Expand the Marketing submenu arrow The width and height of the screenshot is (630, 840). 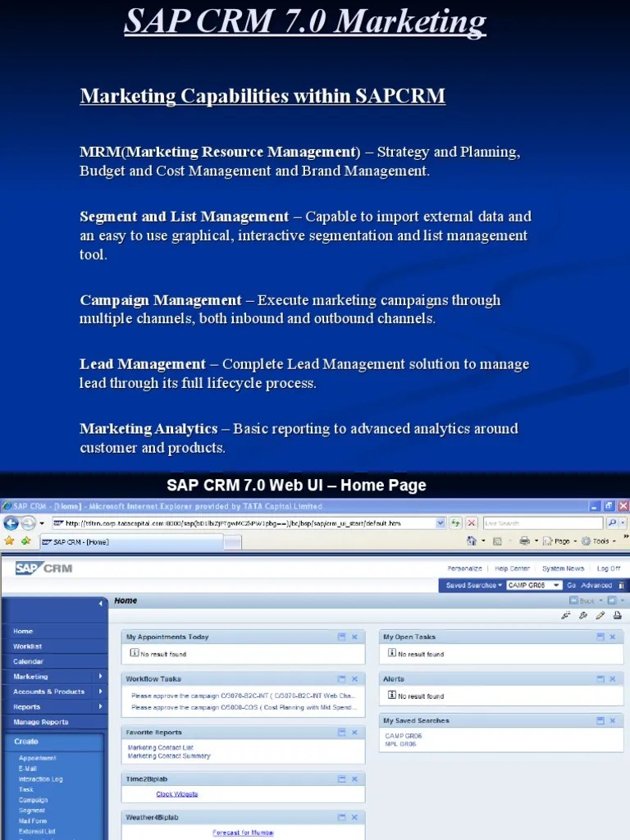click(100, 677)
